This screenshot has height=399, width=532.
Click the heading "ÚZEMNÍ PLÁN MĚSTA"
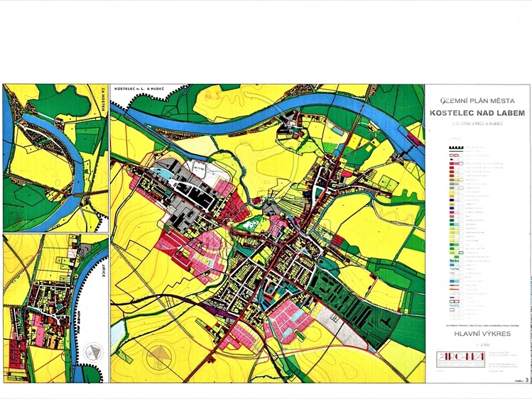477,101
